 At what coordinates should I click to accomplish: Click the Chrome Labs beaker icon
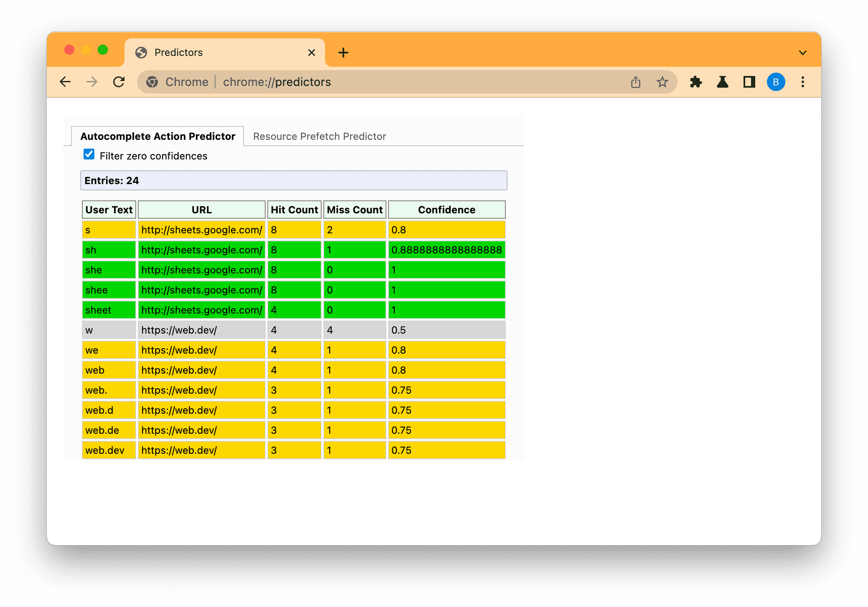[x=722, y=82]
